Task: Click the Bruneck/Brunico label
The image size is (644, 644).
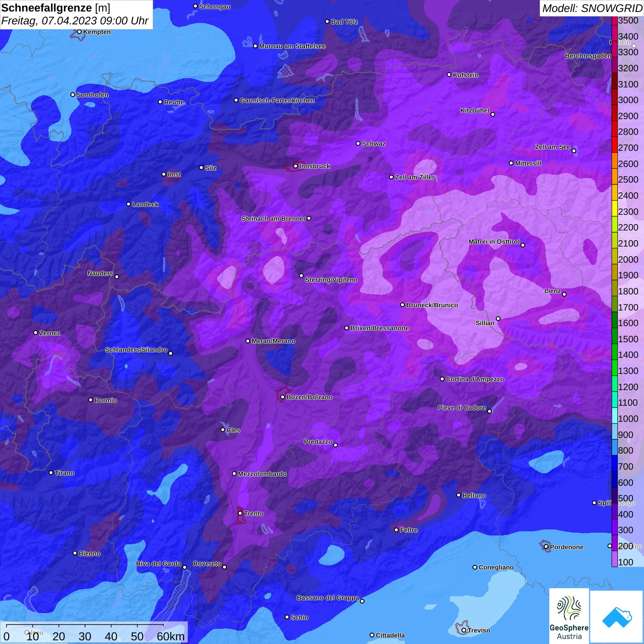Action: [x=432, y=305]
